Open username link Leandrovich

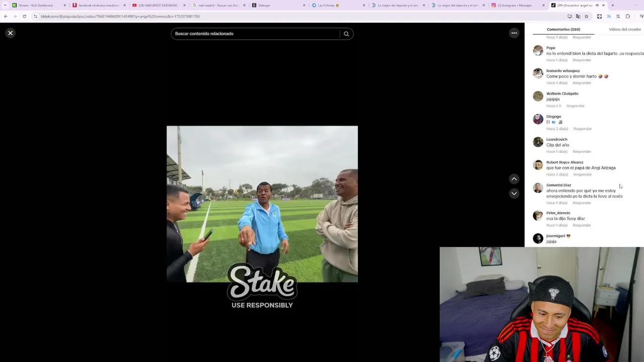[556, 139]
